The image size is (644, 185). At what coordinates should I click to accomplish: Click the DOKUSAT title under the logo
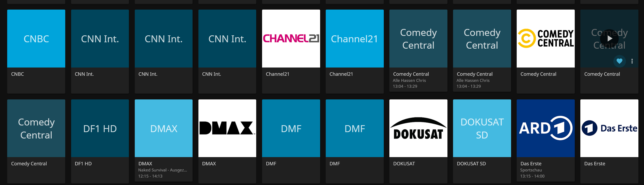(404, 163)
